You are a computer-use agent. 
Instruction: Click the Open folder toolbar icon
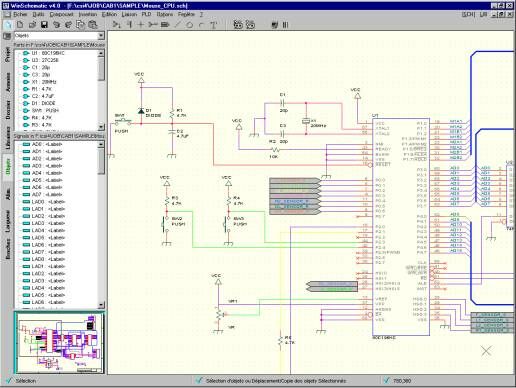[x=32, y=25]
